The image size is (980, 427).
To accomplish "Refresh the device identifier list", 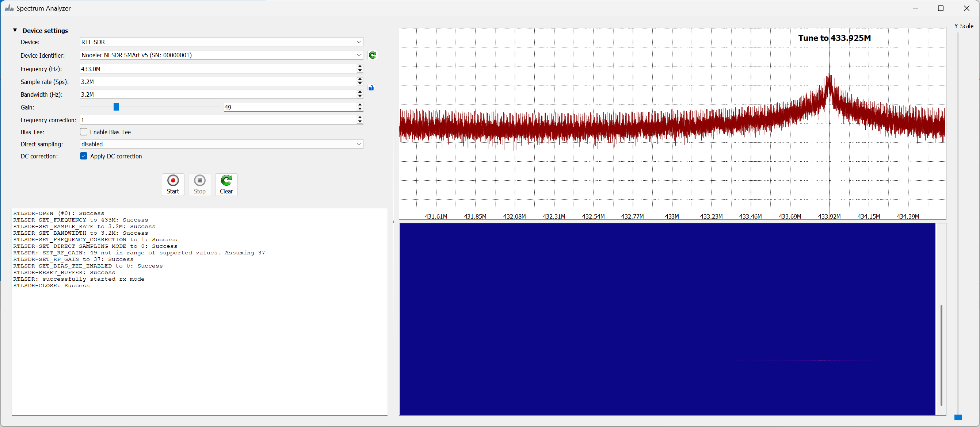I will (373, 55).
